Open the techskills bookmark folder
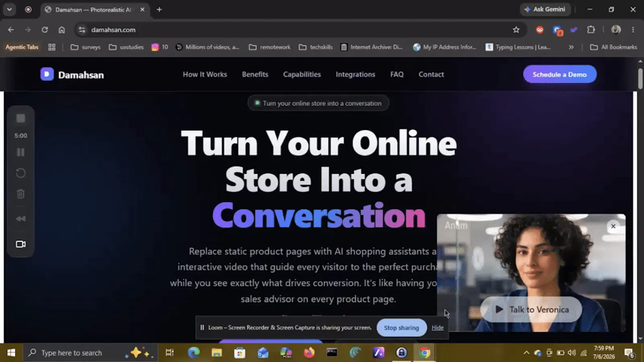The width and height of the screenshot is (644, 362). tap(316, 47)
